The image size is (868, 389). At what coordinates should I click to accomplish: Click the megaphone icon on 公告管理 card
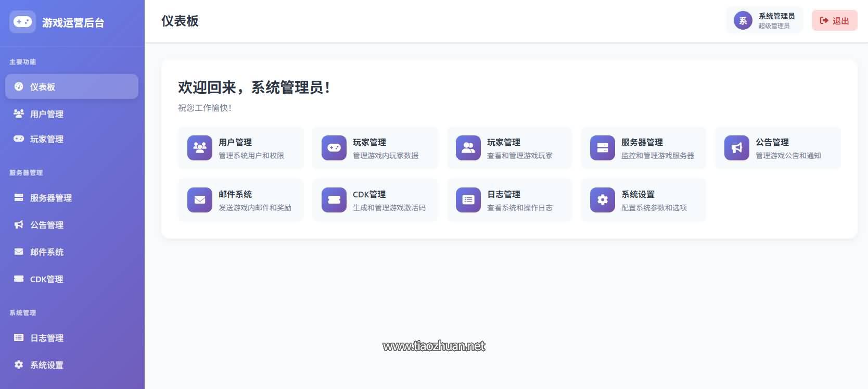click(737, 148)
